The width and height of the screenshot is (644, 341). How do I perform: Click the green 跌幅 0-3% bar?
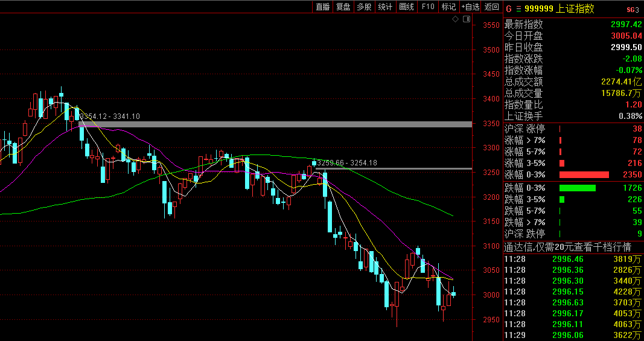[x=577, y=188]
